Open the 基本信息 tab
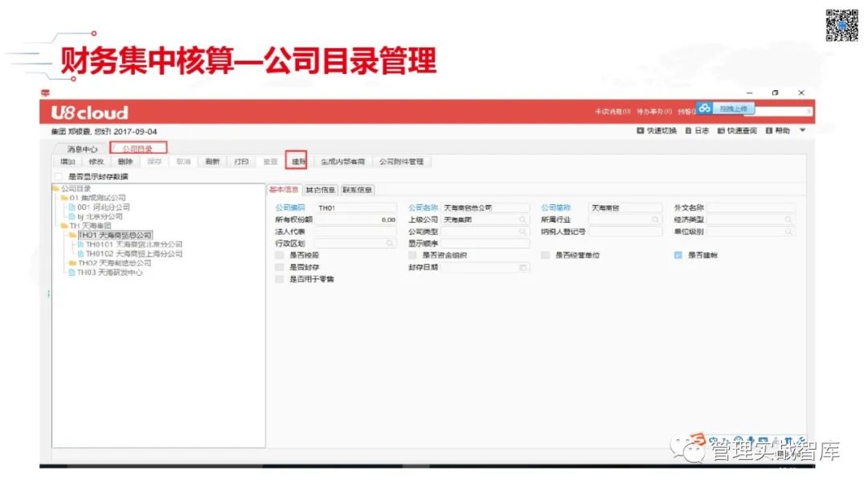This screenshot has width=868, height=489. coord(284,190)
